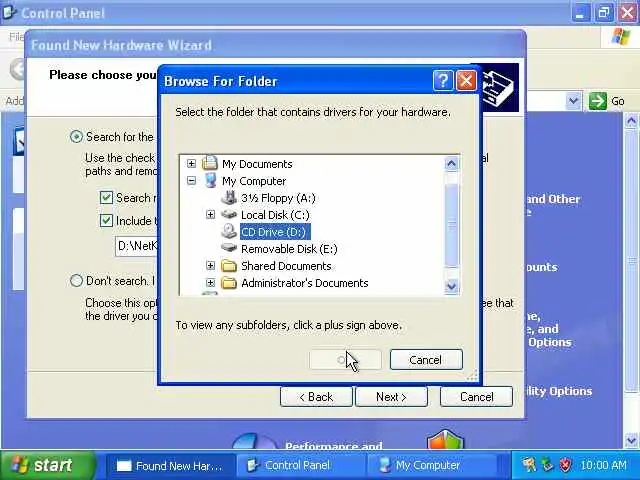This screenshot has height=480, width=640.
Task: Expand the Shared Documents node
Action: click(x=210, y=266)
